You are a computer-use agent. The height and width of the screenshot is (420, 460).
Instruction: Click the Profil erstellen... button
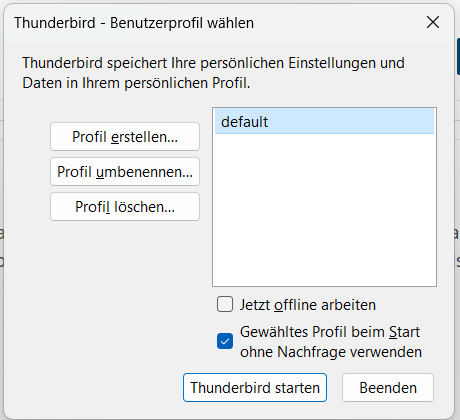coord(125,137)
